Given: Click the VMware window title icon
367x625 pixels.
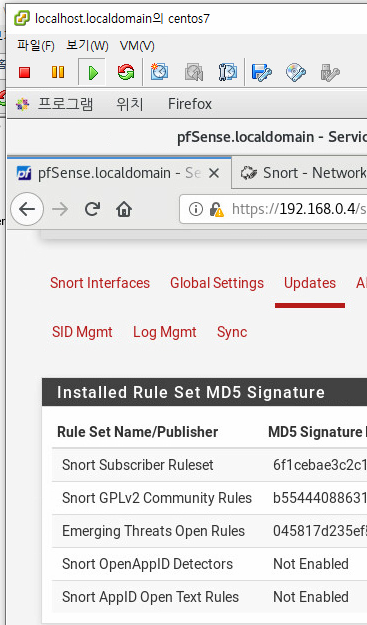Looking at the screenshot, I should coord(22,18).
